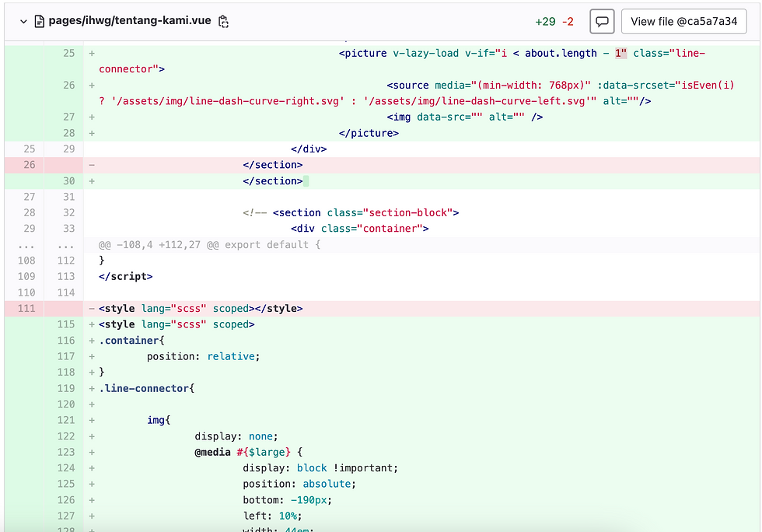Click the 'position: relative;' line

click(204, 356)
